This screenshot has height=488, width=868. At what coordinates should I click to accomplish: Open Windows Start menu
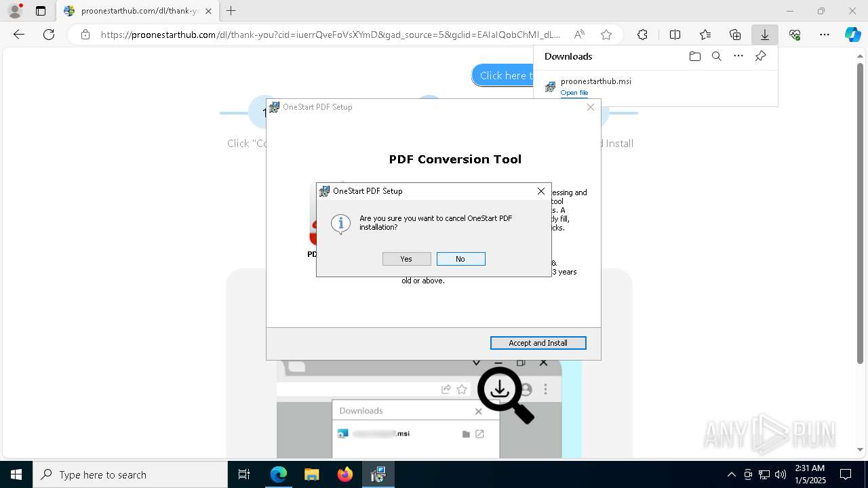click(x=16, y=474)
